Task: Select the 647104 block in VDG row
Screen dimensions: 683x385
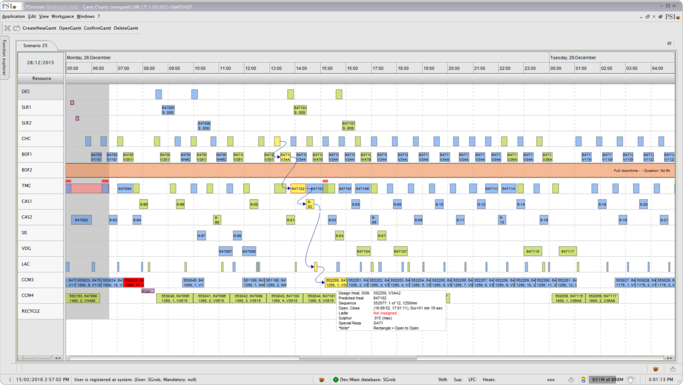Action: (363, 251)
